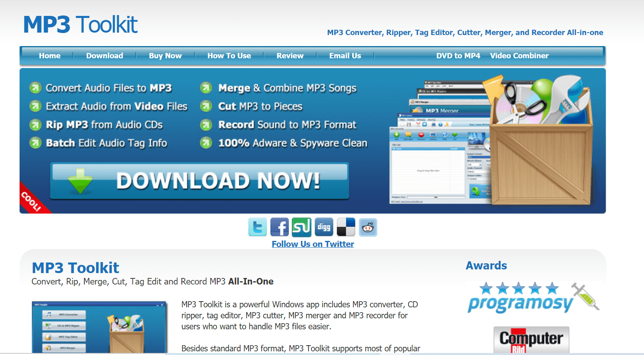
Task: Click the Computer Bild award logo
Action: (531, 340)
